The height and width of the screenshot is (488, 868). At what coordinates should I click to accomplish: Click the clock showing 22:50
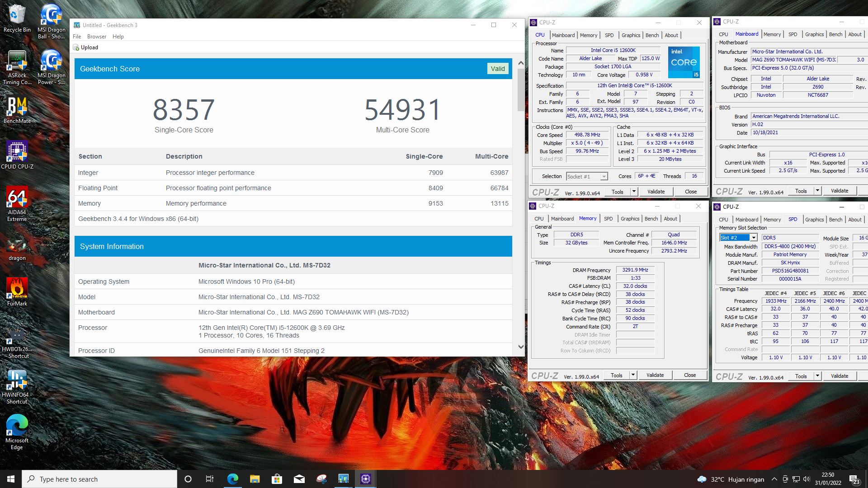click(x=828, y=479)
